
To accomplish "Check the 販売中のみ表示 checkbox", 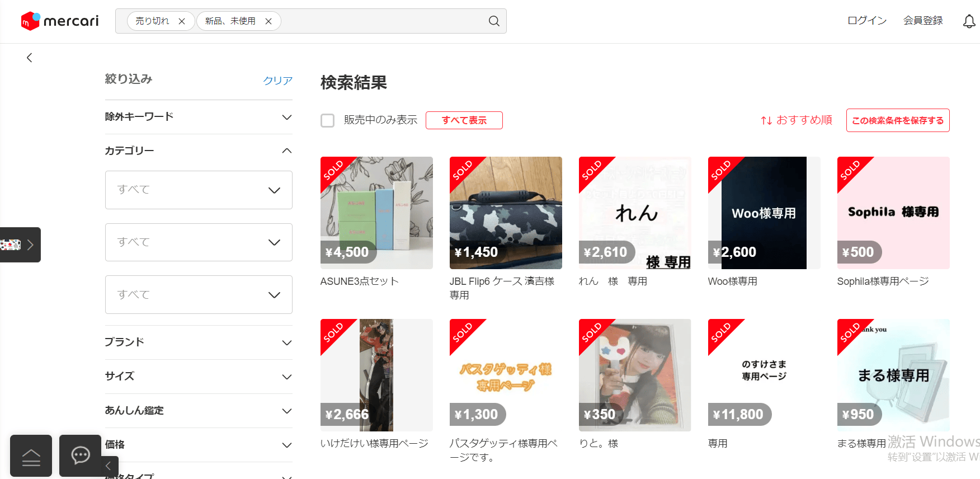I will coord(328,120).
